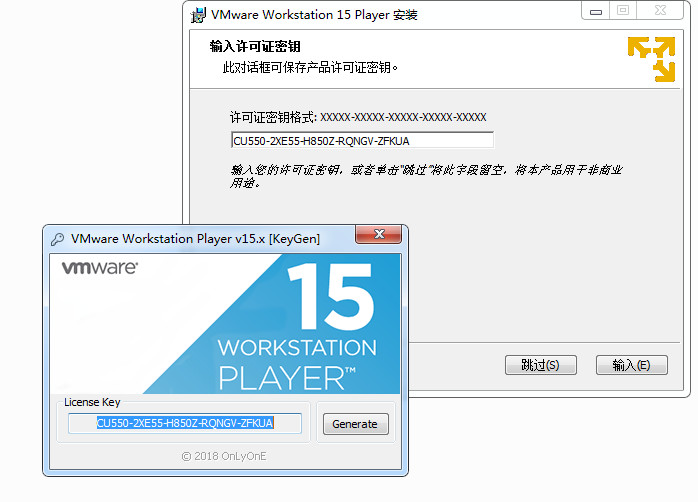Screen dimensions: 698x502
Task: Click the 跳过(S) skip button in the installer
Action: click(x=540, y=365)
